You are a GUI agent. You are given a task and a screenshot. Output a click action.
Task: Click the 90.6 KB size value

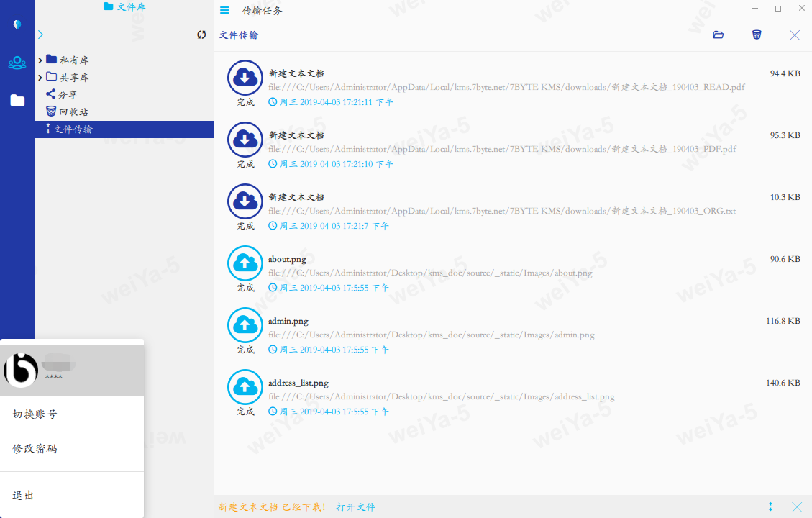coord(785,259)
